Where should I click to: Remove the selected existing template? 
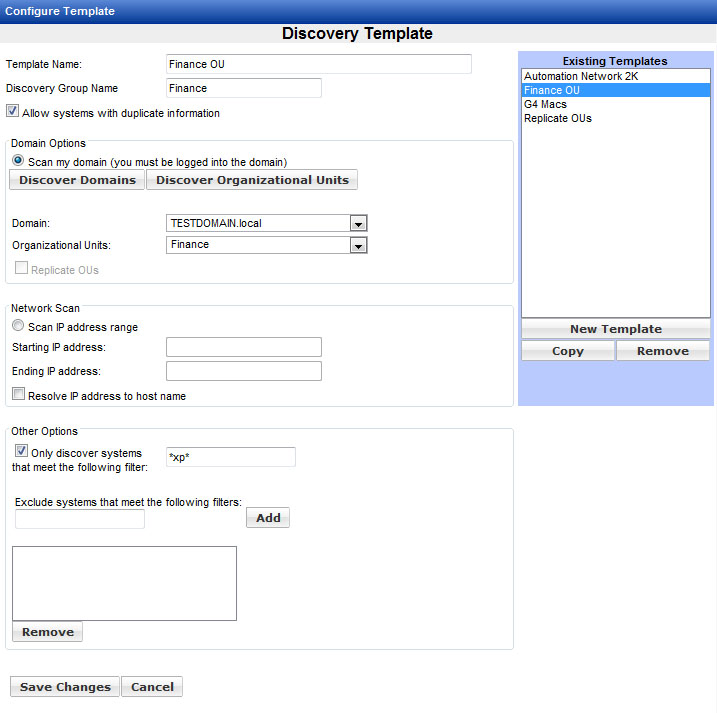coord(662,351)
